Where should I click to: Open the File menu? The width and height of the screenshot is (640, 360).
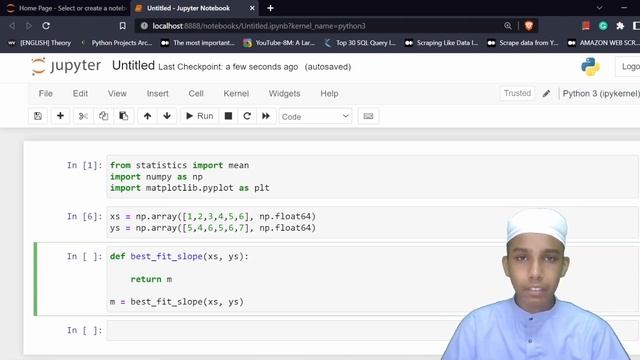click(x=46, y=93)
